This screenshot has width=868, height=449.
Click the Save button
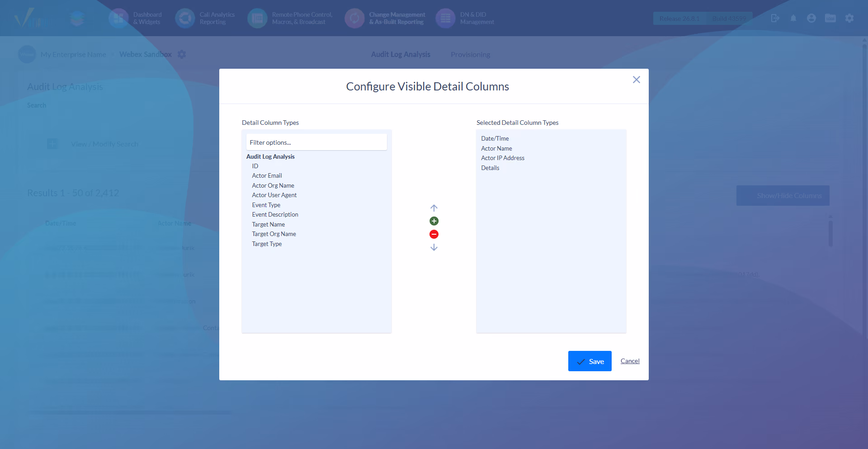[x=590, y=361]
